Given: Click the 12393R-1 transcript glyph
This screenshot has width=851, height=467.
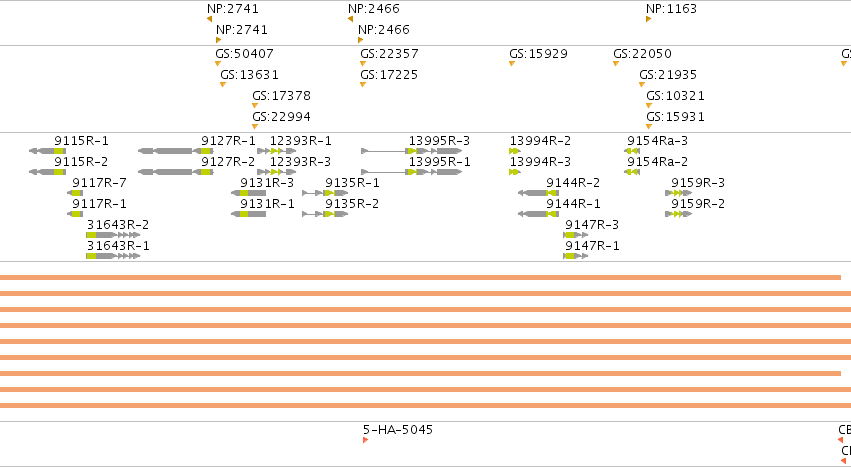Looking at the screenshot, I should pos(277,151).
